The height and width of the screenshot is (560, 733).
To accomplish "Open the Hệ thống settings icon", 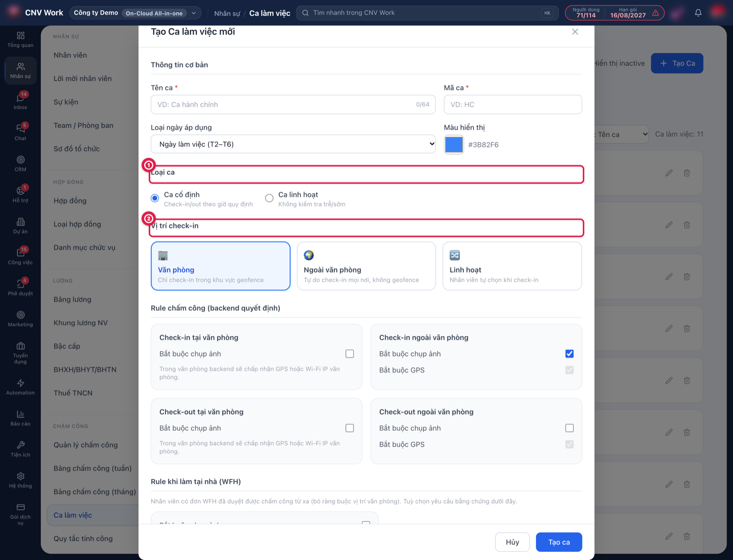I will [20, 480].
